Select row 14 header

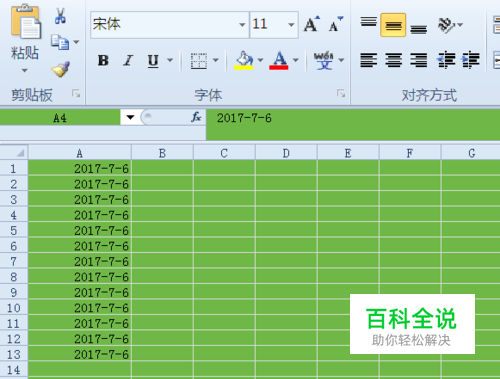[x=14, y=369]
